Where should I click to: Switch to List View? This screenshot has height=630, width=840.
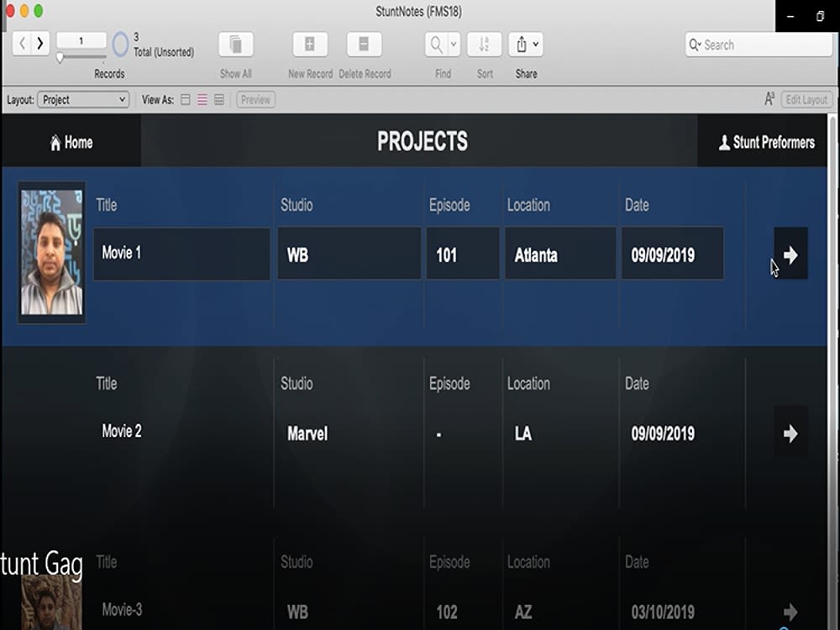coord(202,99)
